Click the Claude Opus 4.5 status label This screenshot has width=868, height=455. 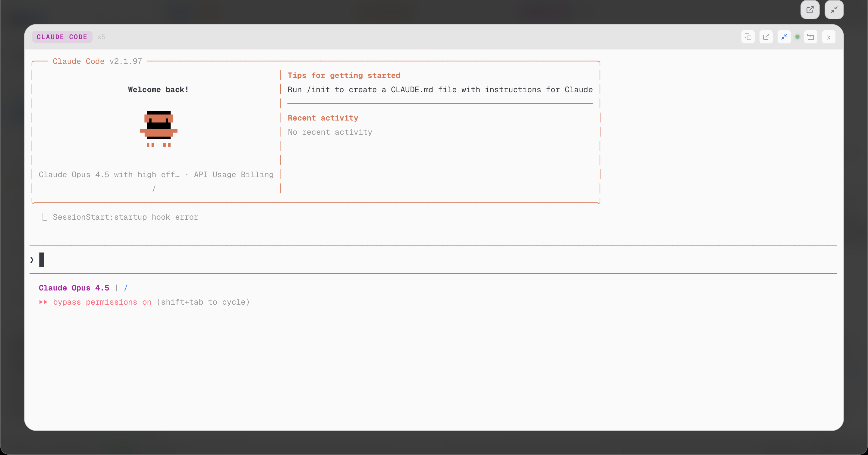[74, 288]
